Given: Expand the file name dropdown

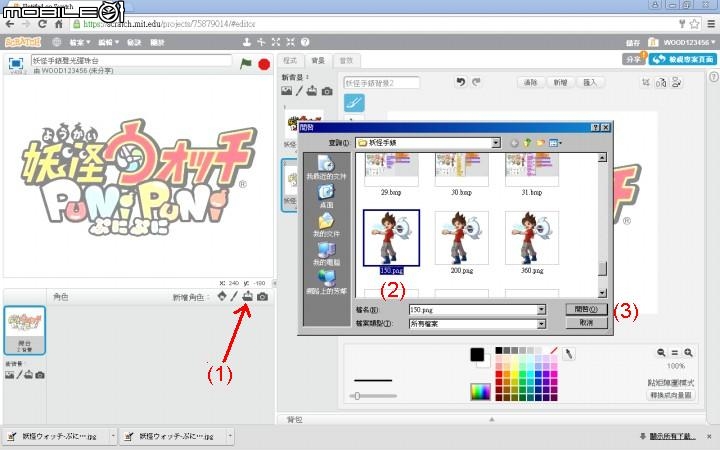Looking at the screenshot, I should [541, 309].
